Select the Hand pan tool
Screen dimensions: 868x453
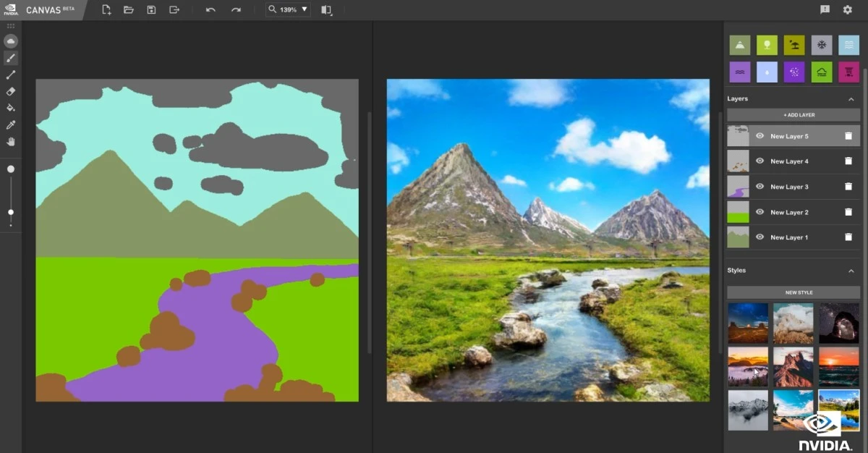tap(10, 141)
